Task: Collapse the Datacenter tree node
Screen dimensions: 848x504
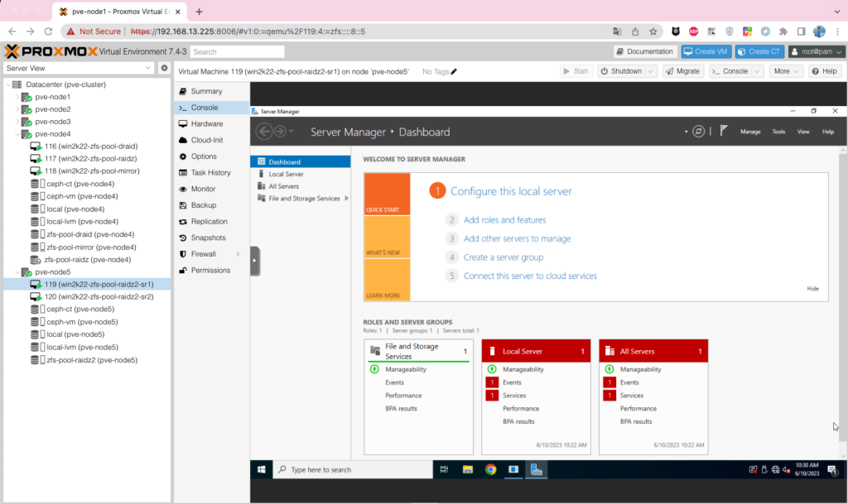Action: coord(8,84)
